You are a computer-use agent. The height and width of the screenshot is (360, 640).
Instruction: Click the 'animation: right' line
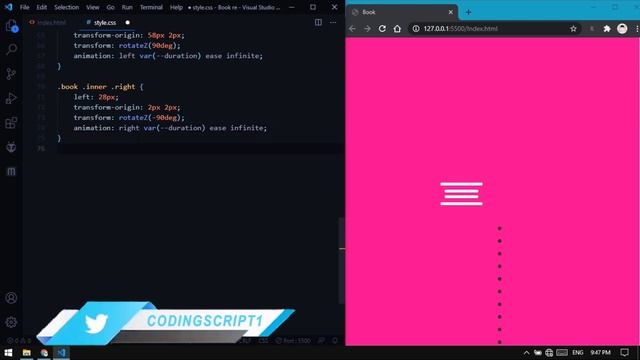click(170, 128)
